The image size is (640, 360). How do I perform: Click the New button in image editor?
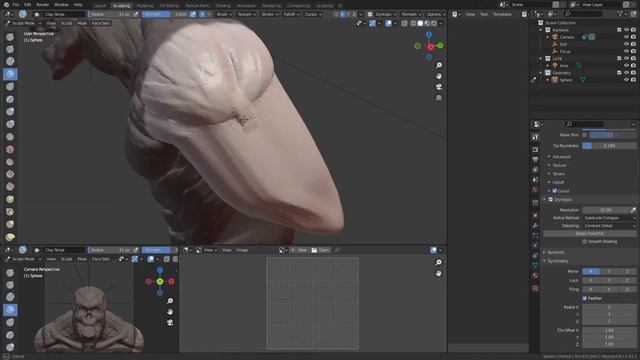coord(299,250)
